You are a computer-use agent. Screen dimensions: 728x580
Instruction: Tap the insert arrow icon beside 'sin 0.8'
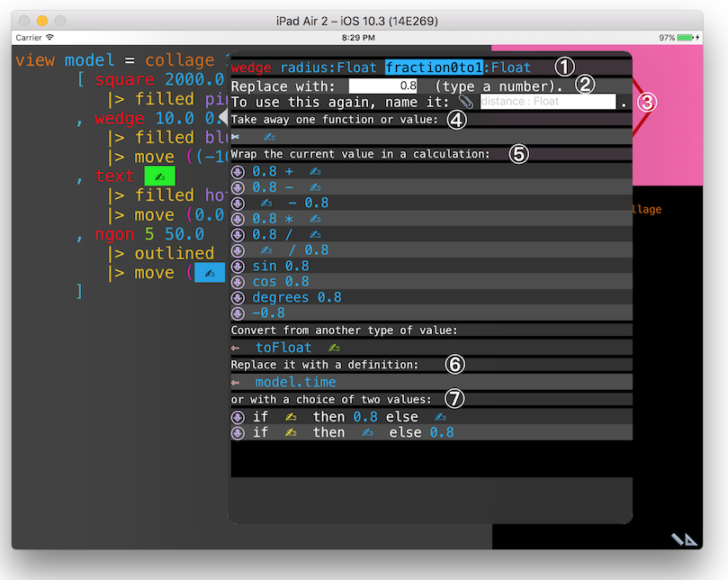(x=238, y=267)
